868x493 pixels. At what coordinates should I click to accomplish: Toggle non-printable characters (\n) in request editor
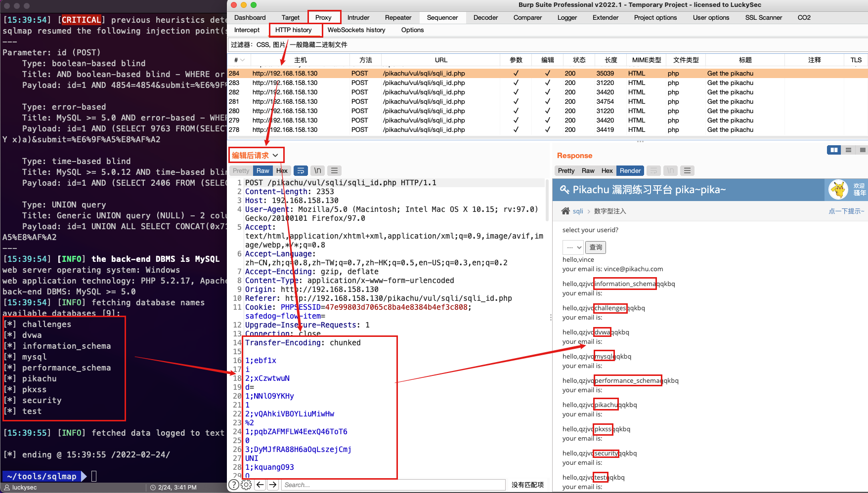click(318, 170)
